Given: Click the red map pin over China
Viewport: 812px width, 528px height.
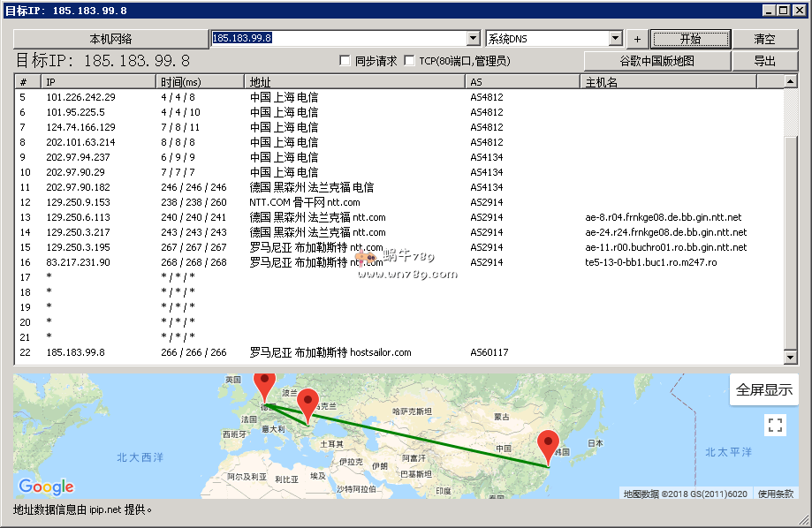Looking at the screenshot, I should [x=549, y=445].
